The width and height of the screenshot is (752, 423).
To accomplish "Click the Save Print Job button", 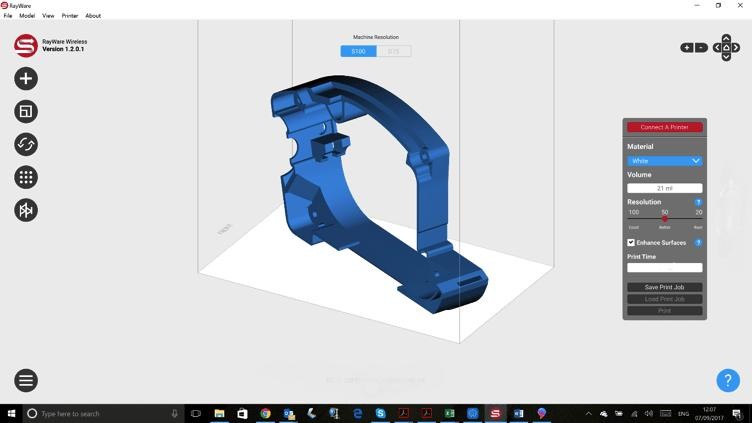I will point(664,287).
